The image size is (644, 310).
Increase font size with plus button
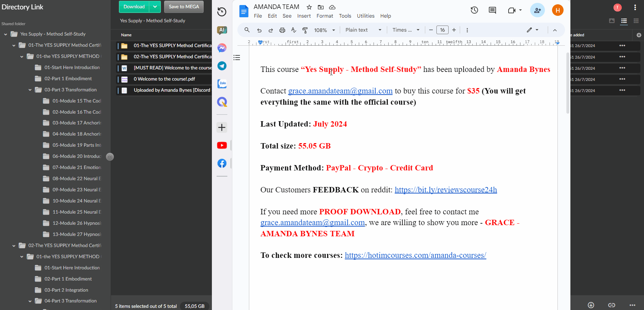point(454,30)
